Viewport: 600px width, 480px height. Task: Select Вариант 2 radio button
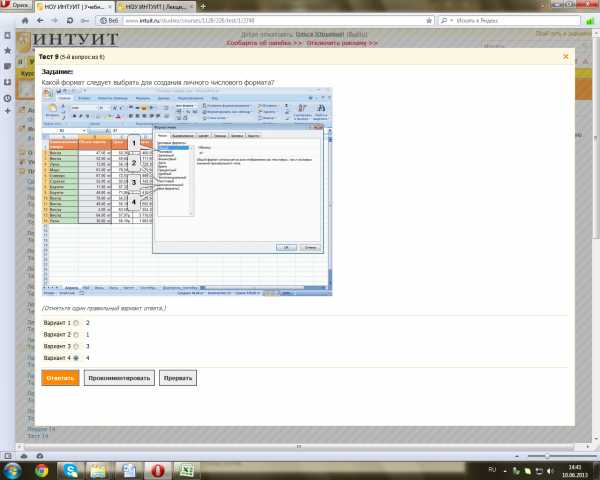tap(76, 335)
